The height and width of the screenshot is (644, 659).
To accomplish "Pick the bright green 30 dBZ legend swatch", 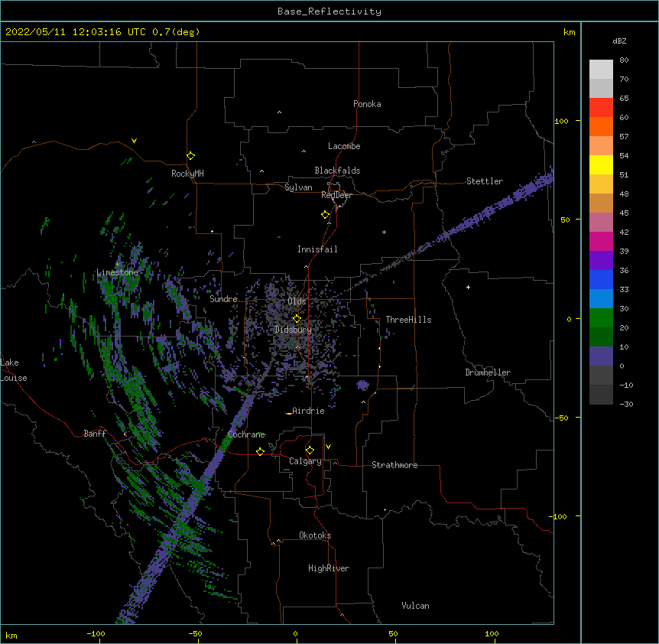I will 601,318.
